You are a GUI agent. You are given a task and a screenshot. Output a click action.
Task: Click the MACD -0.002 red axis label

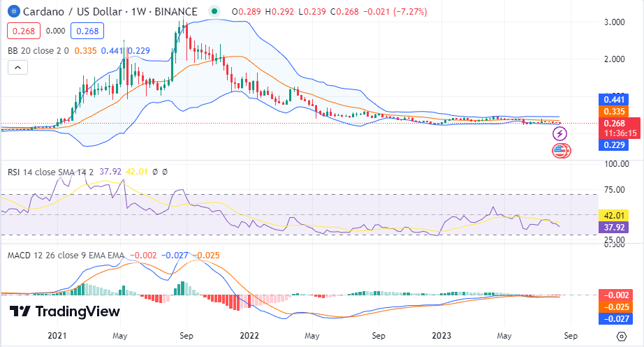tap(615, 295)
